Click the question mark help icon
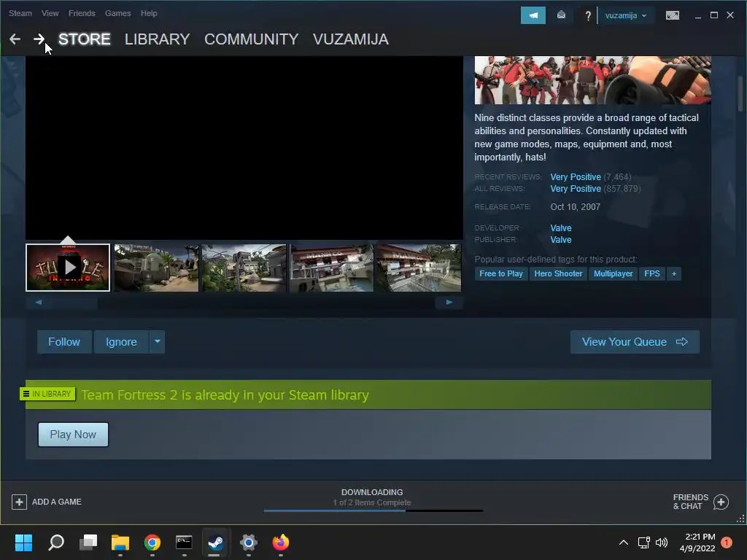 (x=588, y=16)
